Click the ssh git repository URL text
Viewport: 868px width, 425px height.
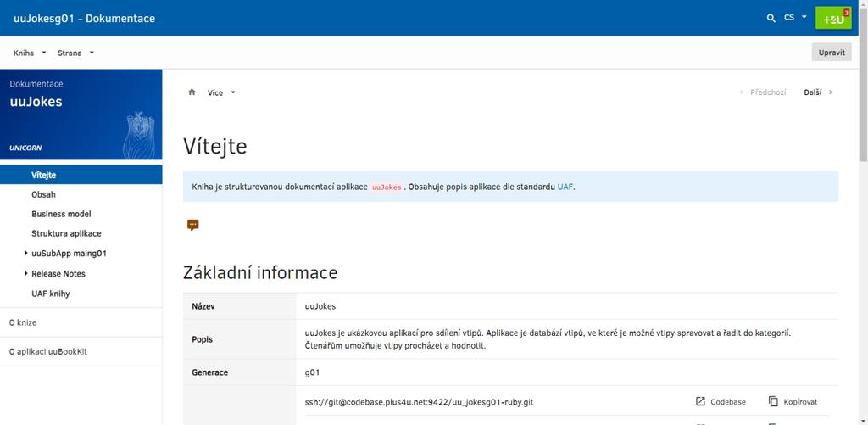point(419,402)
